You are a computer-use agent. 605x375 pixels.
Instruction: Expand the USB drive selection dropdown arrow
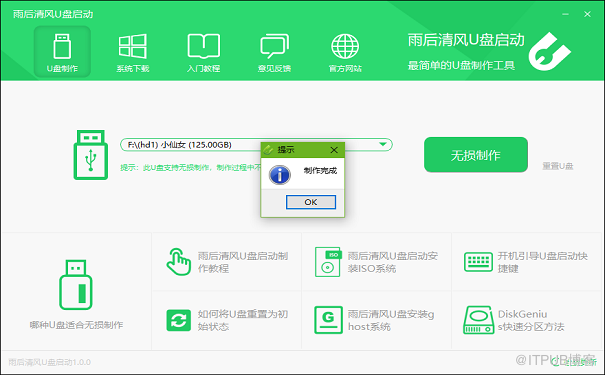point(383,144)
